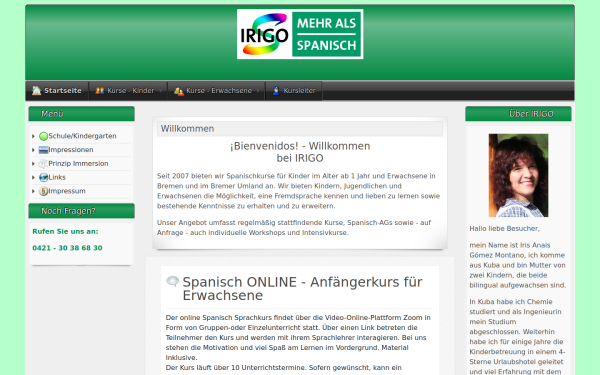Click the picture icon beside Impressionen
The width and height of the screenshot is (600, 375).
point(44,150)
